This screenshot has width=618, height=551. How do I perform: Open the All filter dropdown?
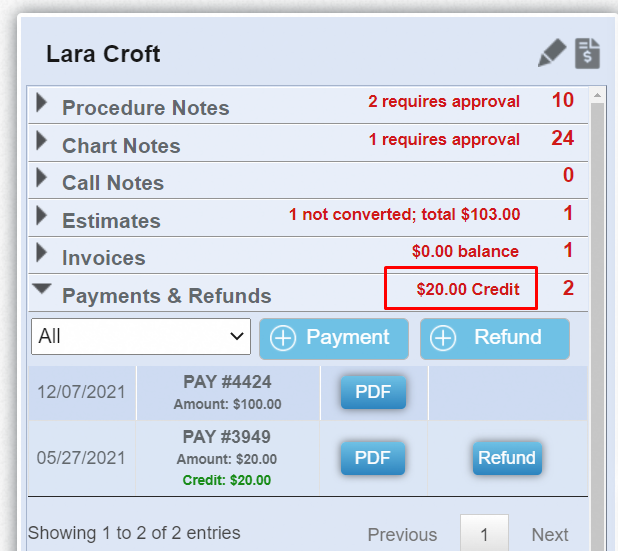click(x=141, y=337)
